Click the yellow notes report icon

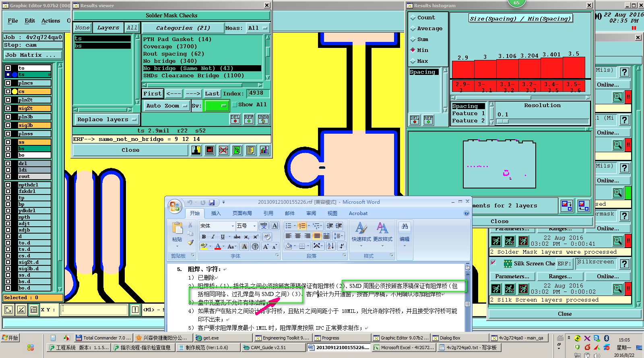tap(250, 150)
